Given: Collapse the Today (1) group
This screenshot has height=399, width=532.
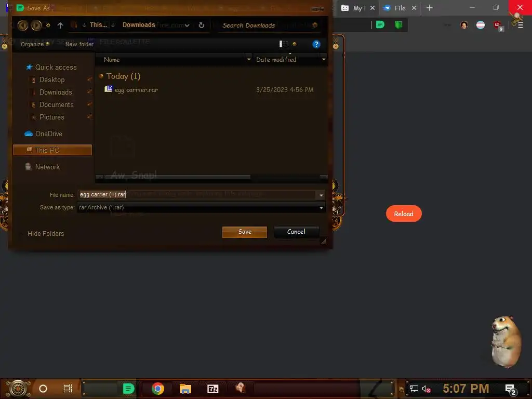Looking at the screenshot, I should click(x=101, y=76).
